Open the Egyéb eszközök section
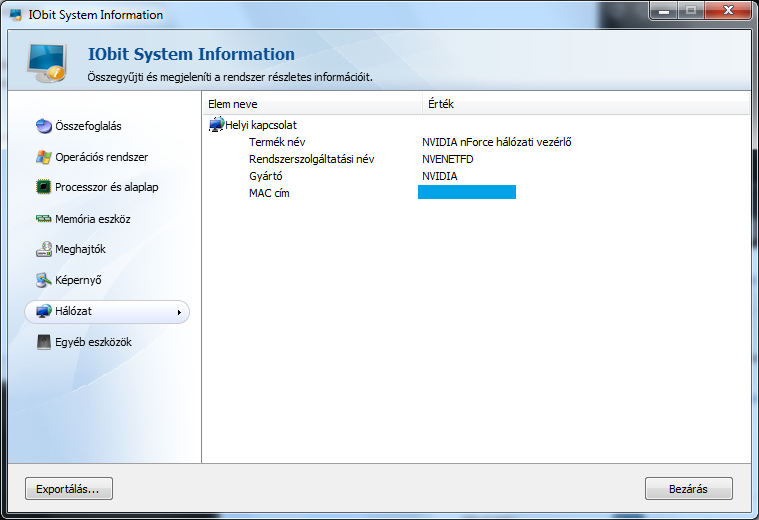This screenshot has height=520, width=759. point(93,342)
